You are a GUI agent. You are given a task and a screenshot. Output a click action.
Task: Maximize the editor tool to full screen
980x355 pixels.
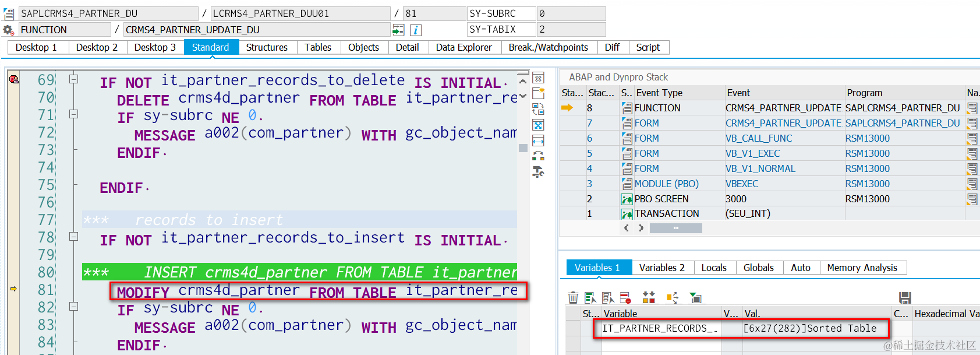pos(539,125)
